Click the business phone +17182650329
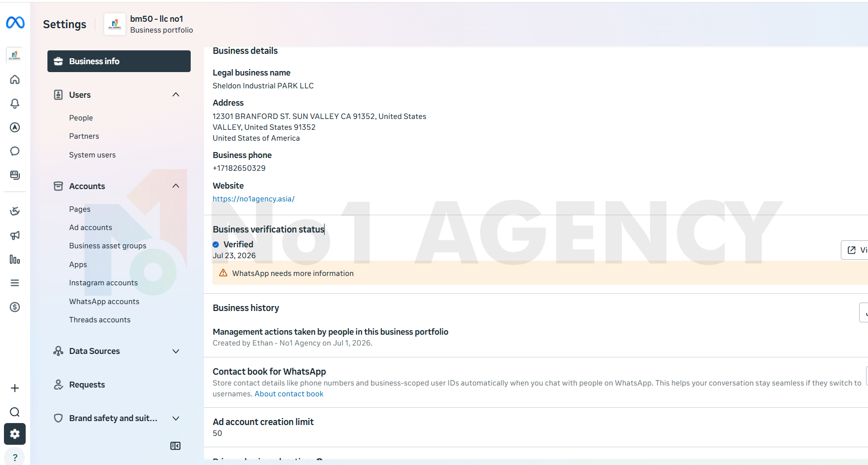Image resolution: width=868 pixels, height=465 pixels. (x=239, y=168)
